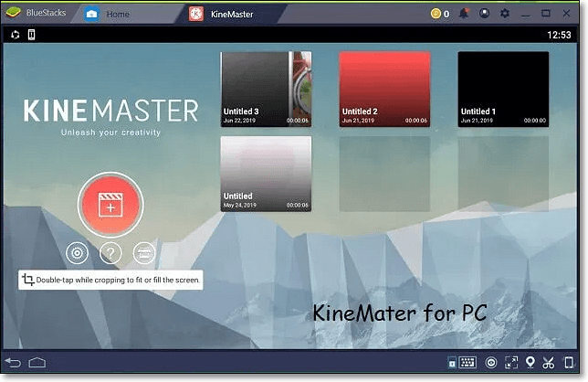Open BlueStacks notifications bell

(464, 14)
